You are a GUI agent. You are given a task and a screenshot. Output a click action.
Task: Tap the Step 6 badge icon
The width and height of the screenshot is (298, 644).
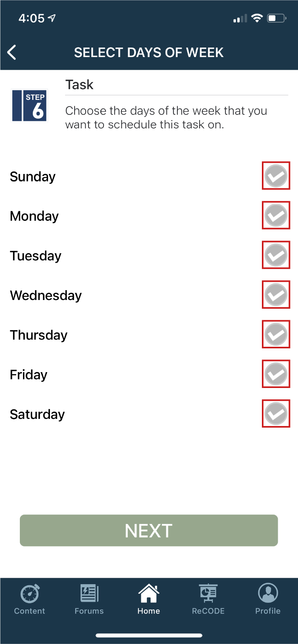(x=30, y=105)
